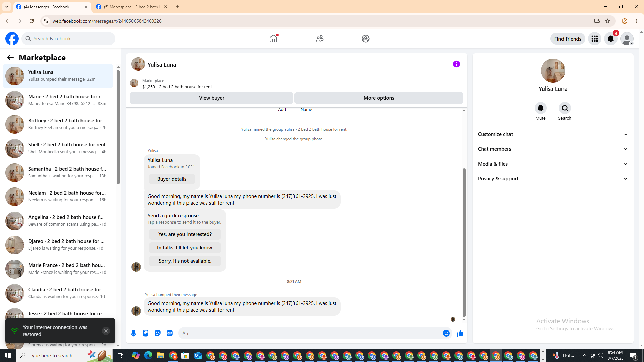Open a new browser tab
644x362 pixels.
pyautogui.click(x=178, y=7)
